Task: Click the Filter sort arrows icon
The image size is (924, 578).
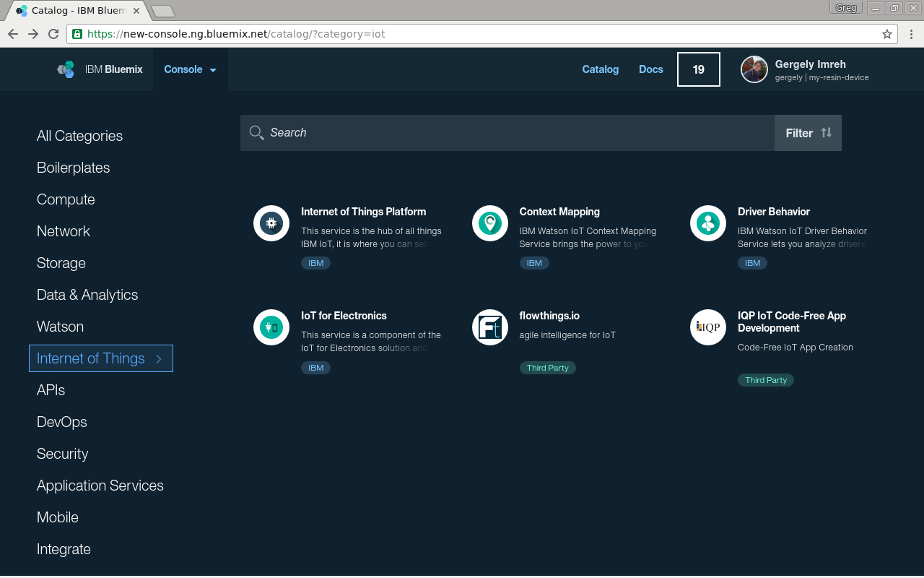Action: point(827,133)
